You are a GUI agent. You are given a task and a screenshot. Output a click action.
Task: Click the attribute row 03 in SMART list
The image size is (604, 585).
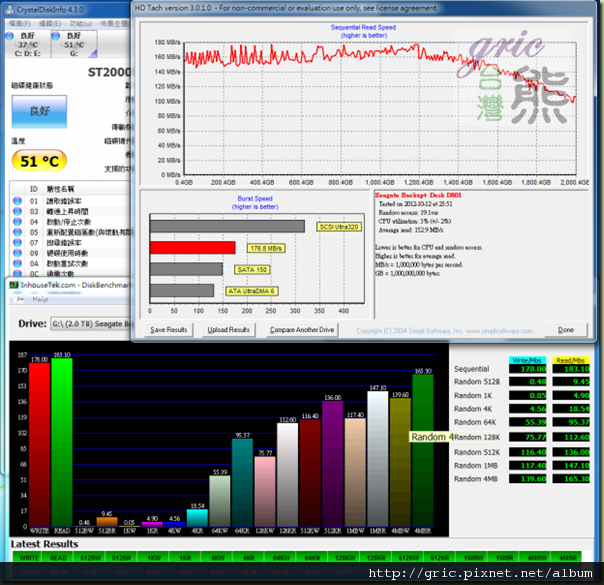[x=71, y=211]
